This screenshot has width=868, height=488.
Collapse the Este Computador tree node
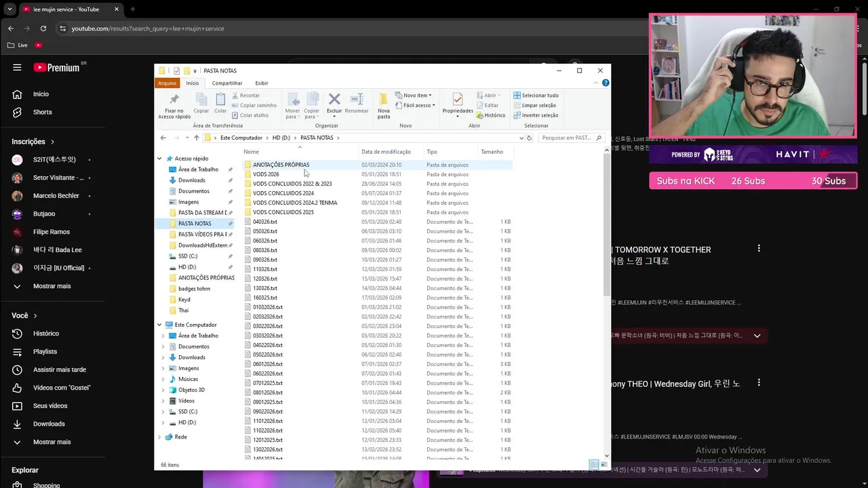[160, 325]
